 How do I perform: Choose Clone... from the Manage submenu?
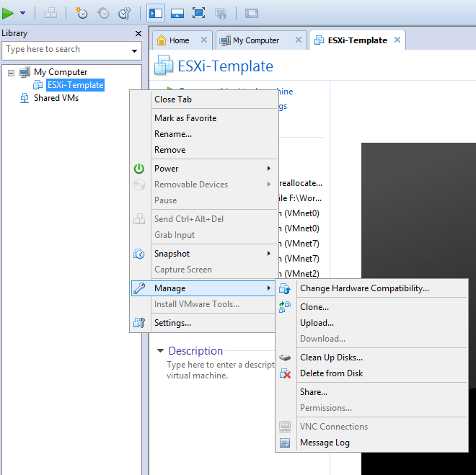(314, 307)
